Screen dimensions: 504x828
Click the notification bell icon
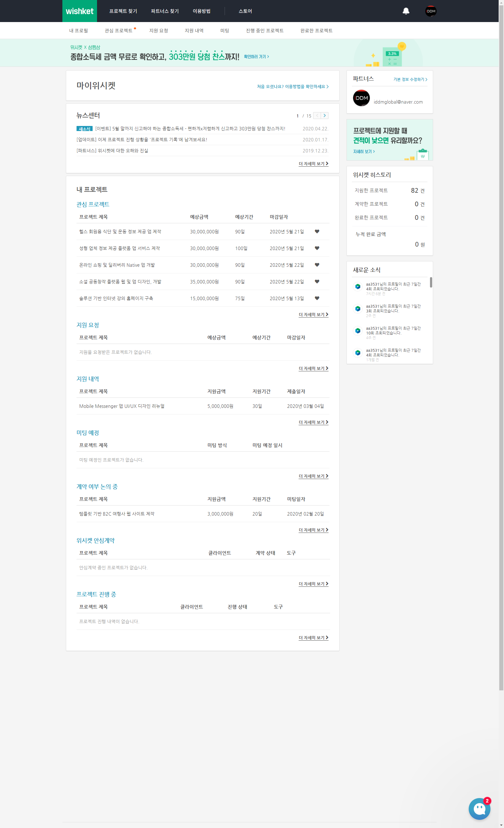[x=406, y=11]
